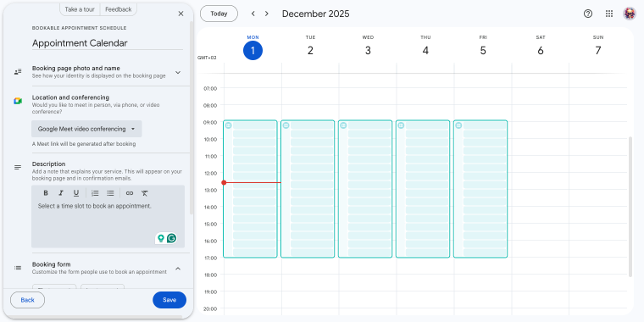This screenshot has width=644, height=322.
Task: Click the current time indicator line
Action: point(253,182)
